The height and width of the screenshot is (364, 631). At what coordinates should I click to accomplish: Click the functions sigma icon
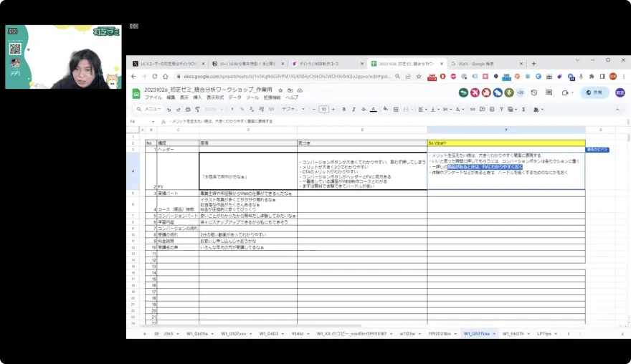click(x=523, y=110)
